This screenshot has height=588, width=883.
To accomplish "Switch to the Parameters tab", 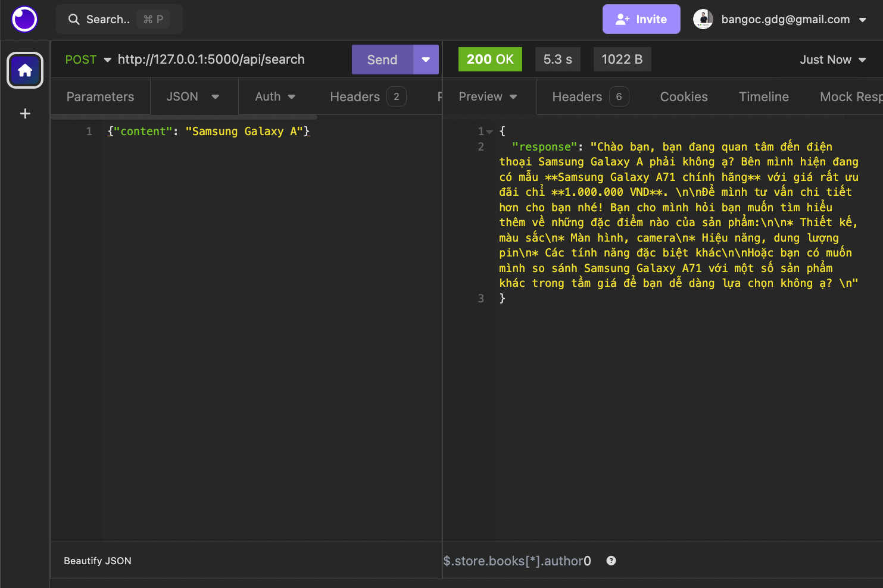I will [101, 96].
